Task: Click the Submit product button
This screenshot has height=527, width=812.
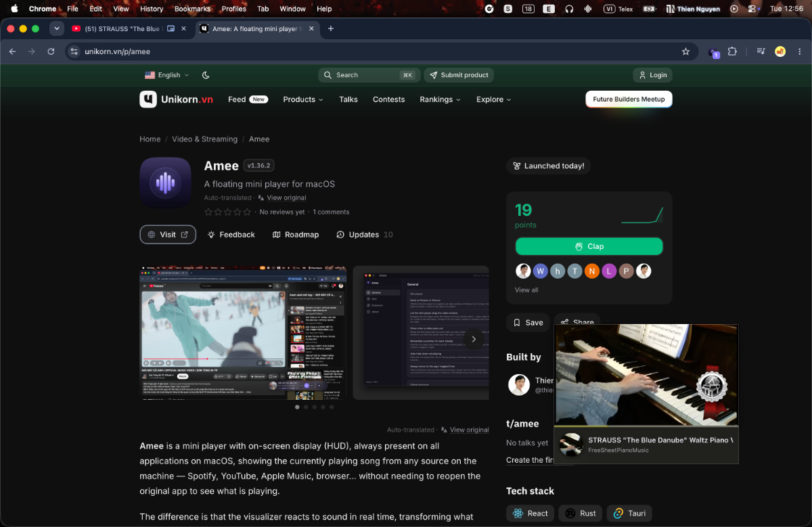Action: click(459, 75)
